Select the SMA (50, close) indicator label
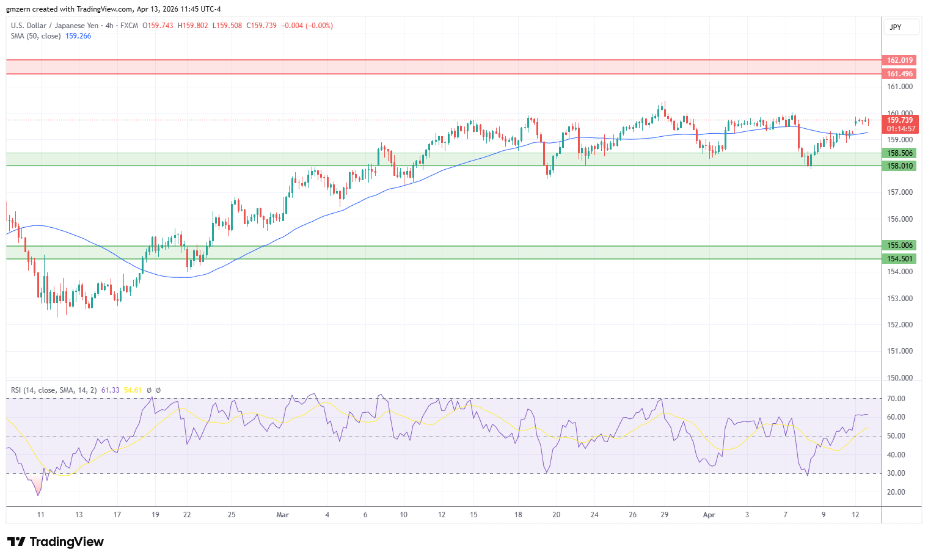The height and width of the screenshot is (560, 928). (35, 36)
